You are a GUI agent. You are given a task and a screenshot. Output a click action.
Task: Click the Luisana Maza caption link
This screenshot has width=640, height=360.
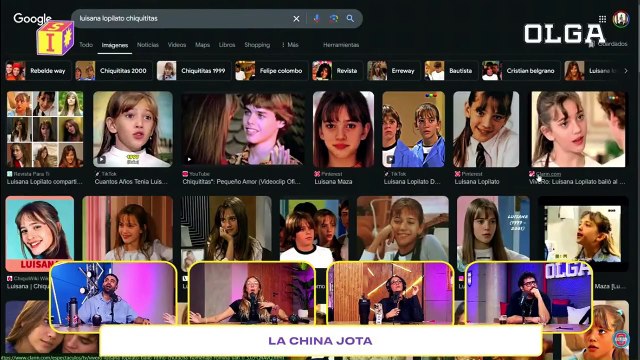pos(333,182)
